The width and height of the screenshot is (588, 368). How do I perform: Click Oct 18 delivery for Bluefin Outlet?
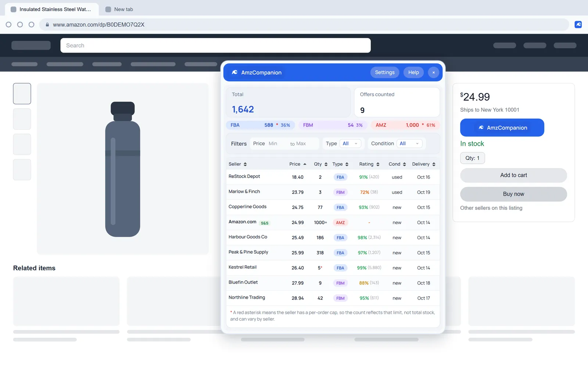coord(423,283)
